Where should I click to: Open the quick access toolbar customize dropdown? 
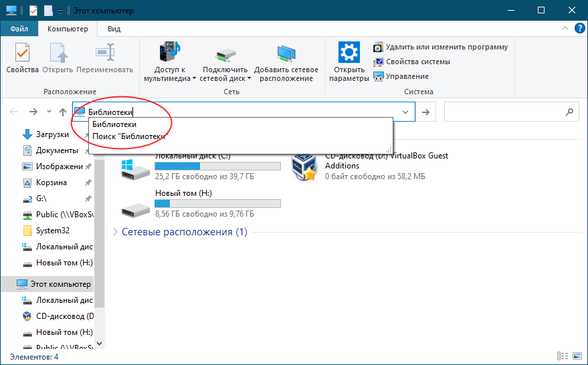(x=60, y=11)
